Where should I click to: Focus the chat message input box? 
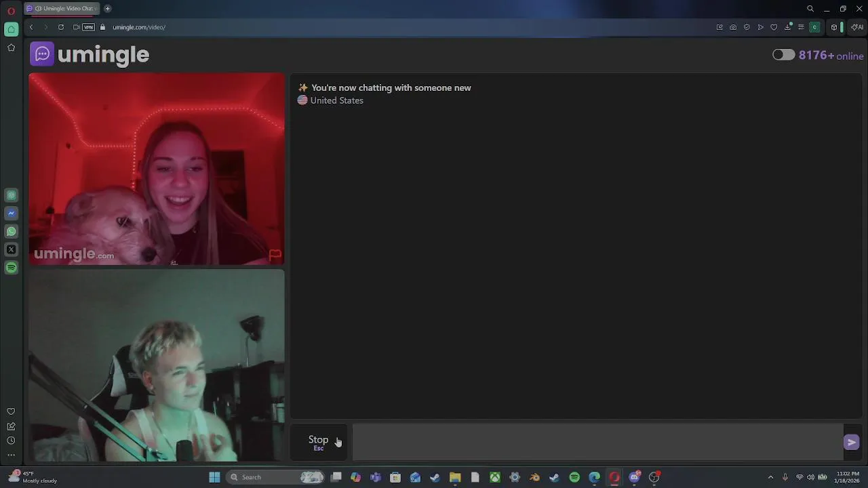point(597,442)
